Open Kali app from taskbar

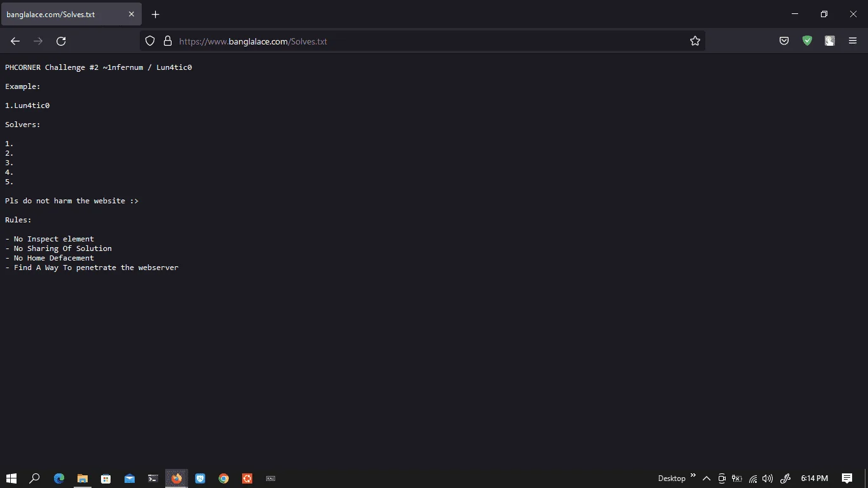271,478
